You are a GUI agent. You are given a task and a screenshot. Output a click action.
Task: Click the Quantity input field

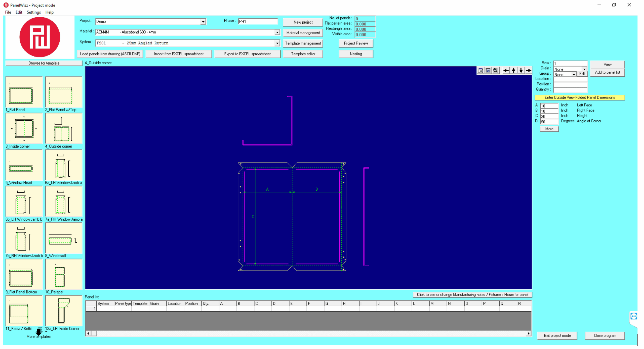(x=570, y=90)
